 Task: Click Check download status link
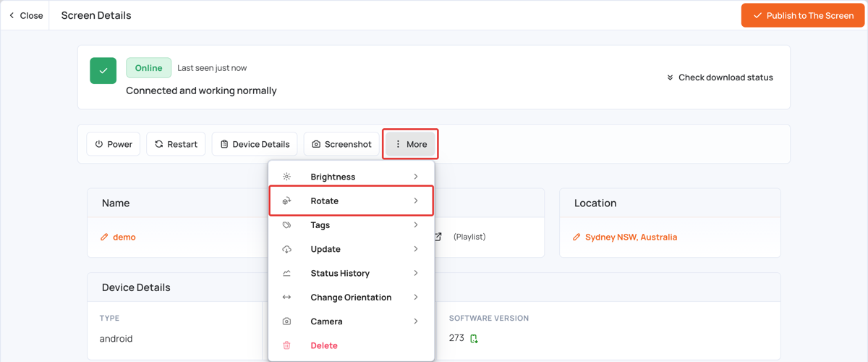720,77
